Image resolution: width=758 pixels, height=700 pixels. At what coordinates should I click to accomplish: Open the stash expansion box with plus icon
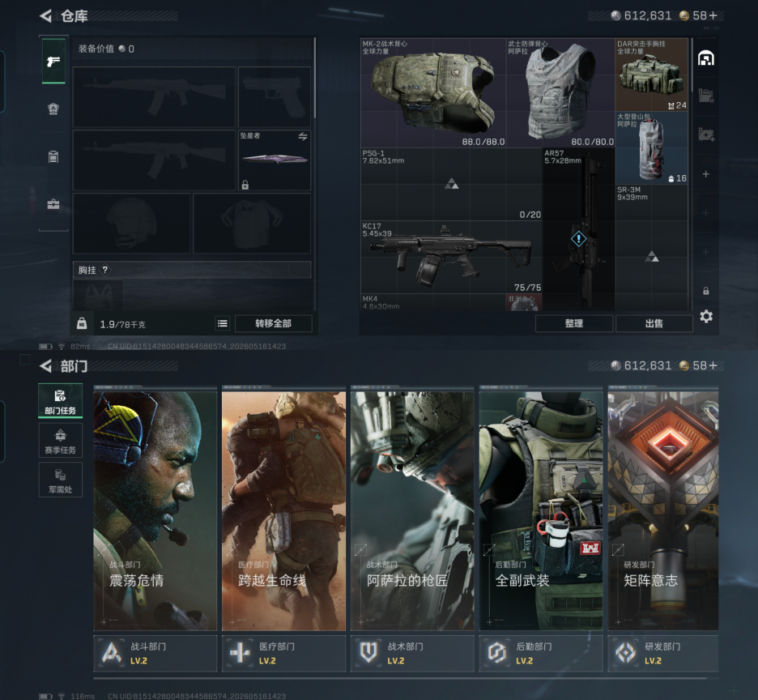[706, 134]
